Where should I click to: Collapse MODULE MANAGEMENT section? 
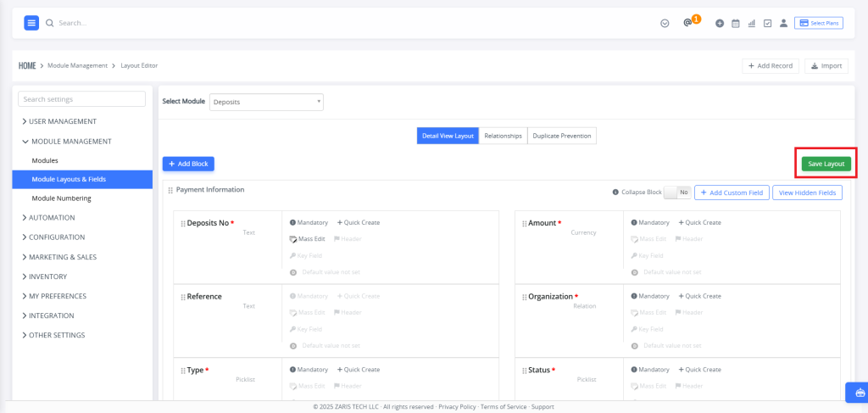tap(66, 141)
